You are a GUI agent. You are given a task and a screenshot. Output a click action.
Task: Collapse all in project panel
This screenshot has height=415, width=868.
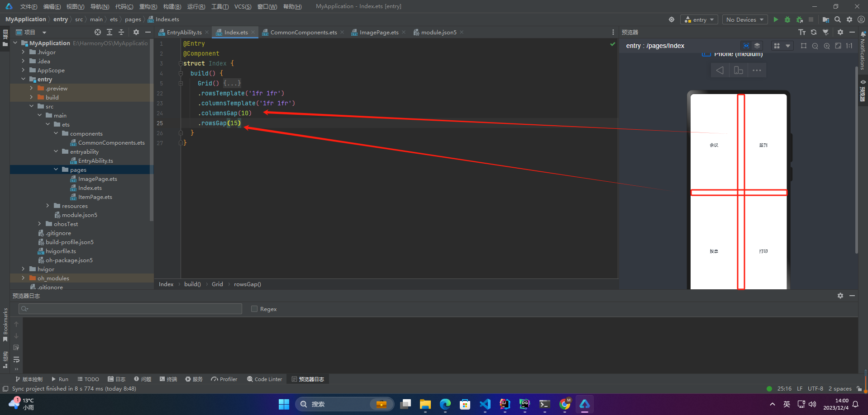(x=121, y=32)
